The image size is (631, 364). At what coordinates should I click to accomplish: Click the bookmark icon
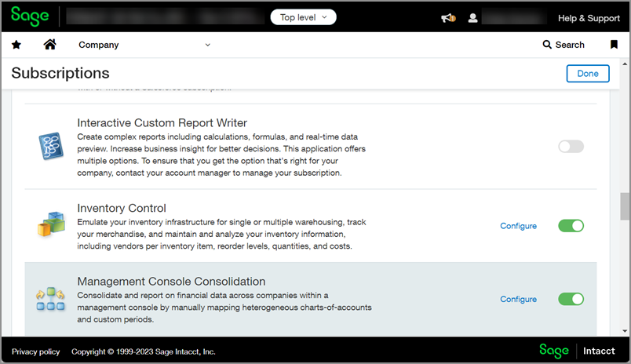(614, 45)
